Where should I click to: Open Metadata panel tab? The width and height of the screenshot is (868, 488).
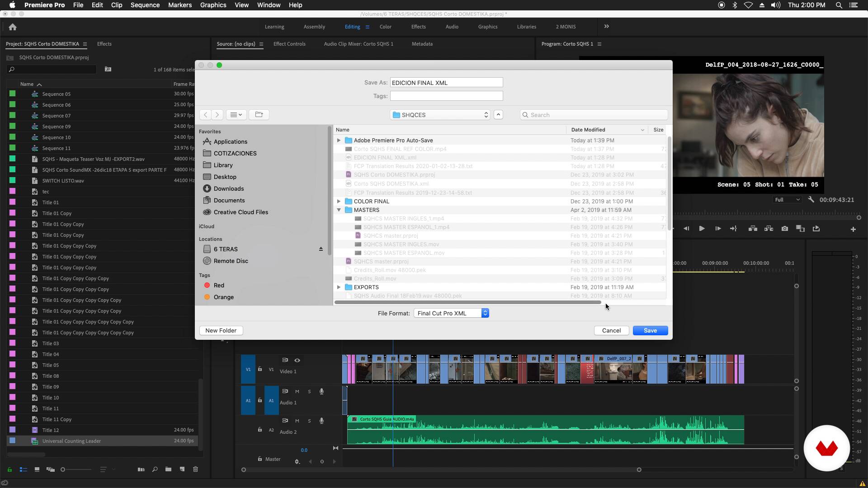point(422,44)
